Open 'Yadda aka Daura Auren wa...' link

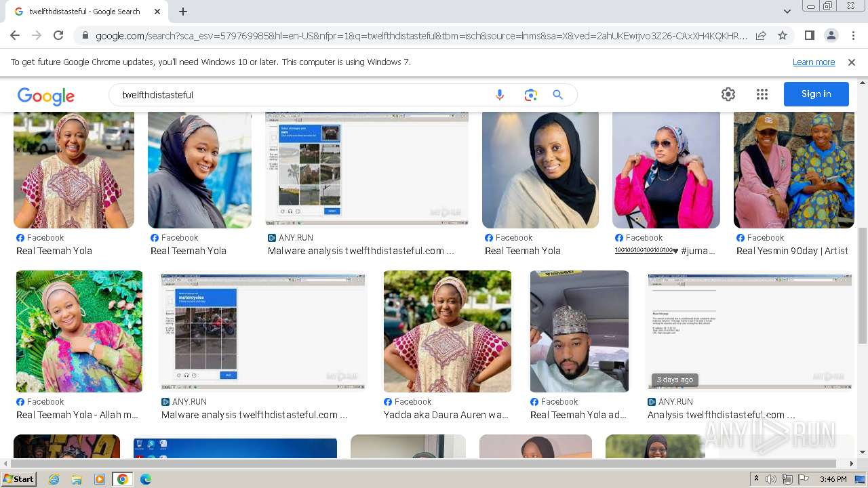[446, 415]
